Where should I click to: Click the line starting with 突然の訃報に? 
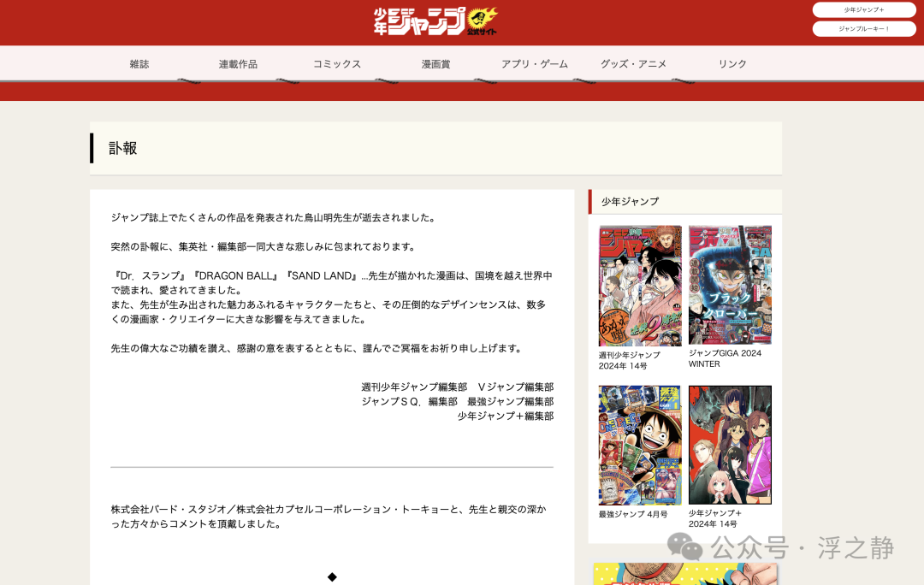(264, 246)
